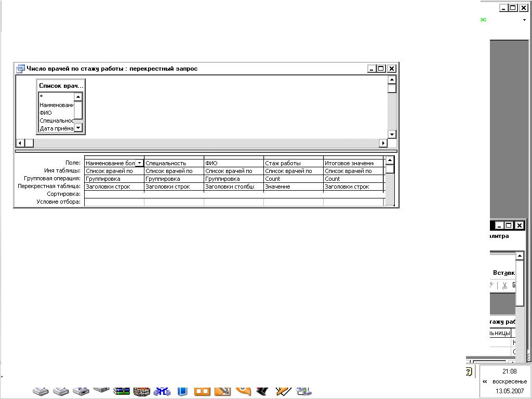Click Заголовки строк under Итоговое значение column
The image size is (532, 399).
coord(353,187)
